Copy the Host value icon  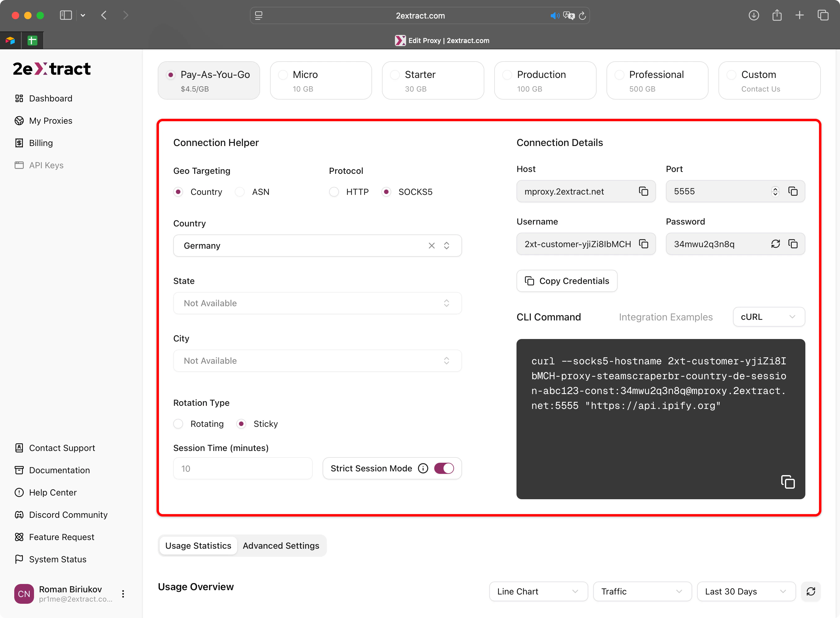coord(643,191)
